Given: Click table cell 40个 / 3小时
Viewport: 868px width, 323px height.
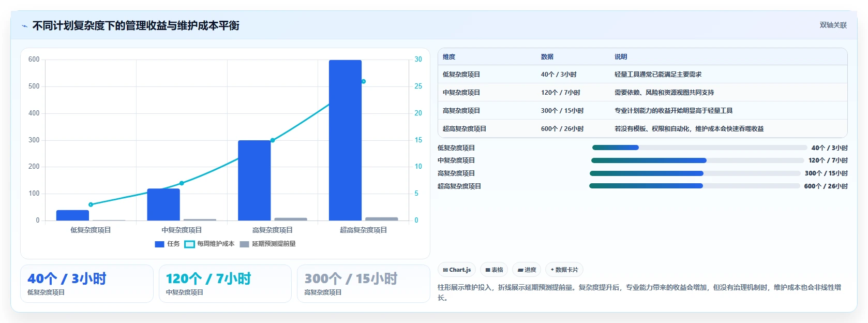Looking at the screenshot, I should 559,75.
